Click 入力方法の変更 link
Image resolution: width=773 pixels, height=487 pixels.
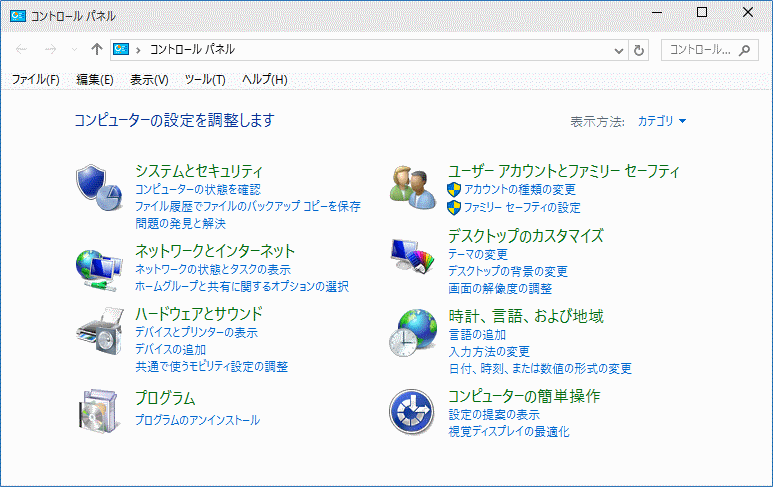(489, 352)
